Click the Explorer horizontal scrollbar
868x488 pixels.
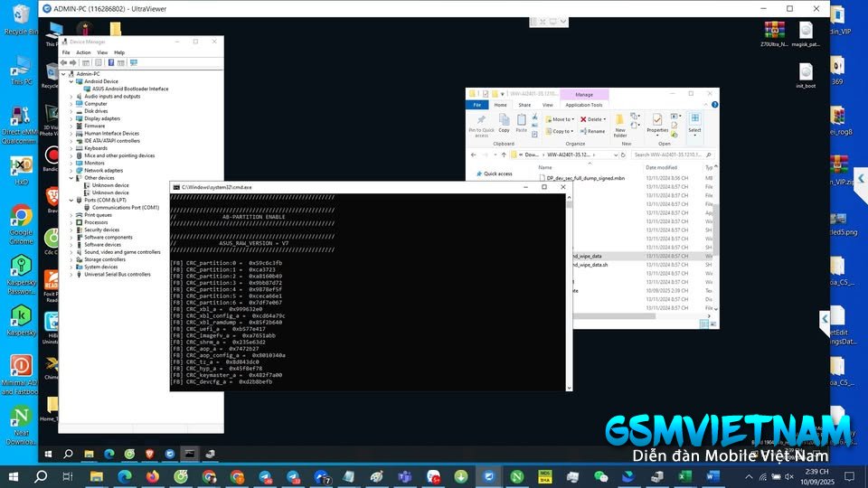[x=614, y=316]
